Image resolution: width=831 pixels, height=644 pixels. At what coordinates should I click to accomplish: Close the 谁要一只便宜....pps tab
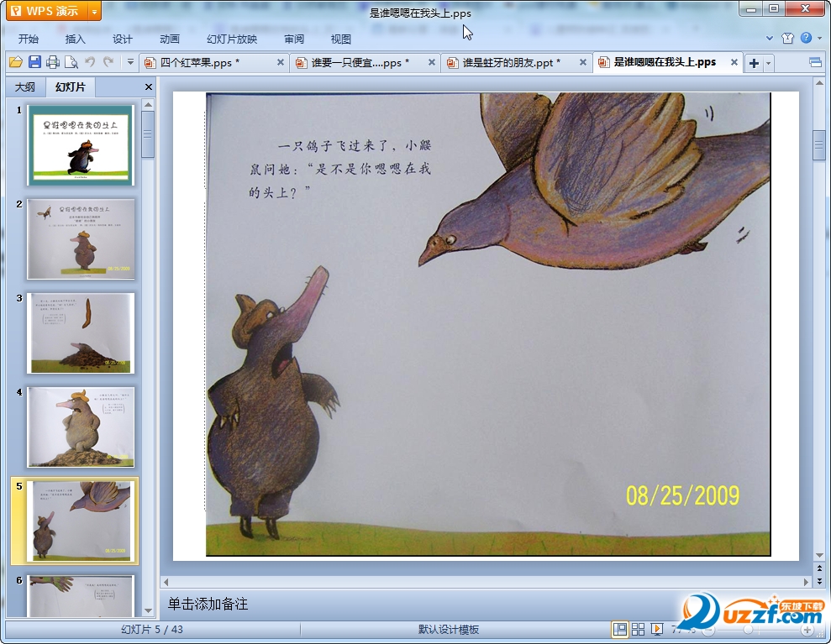pyautogui.click(x=432, y=62)
